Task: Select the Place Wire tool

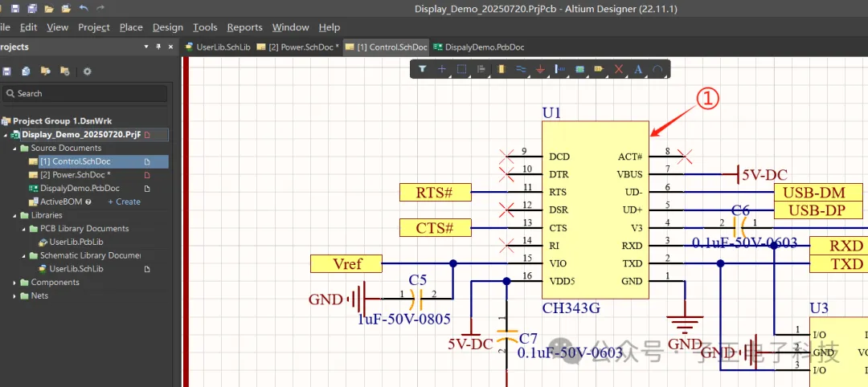Action: click(521, 69)
